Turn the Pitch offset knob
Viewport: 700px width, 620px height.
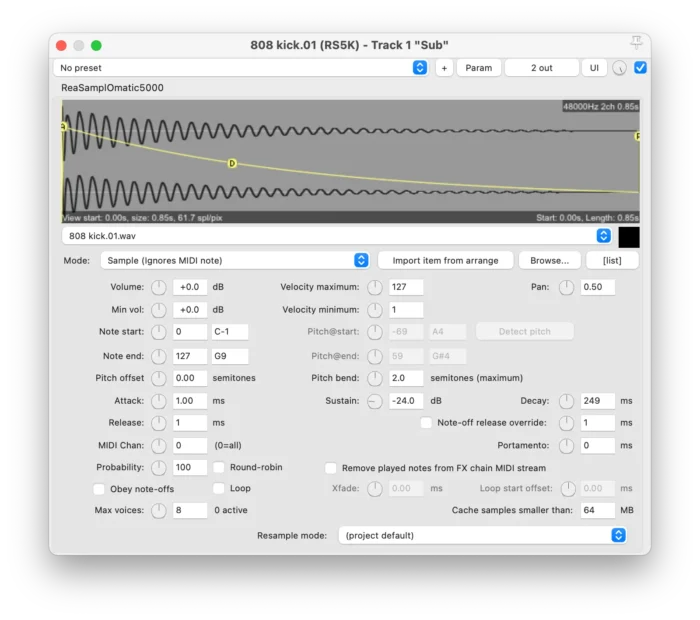click(158, 379)
